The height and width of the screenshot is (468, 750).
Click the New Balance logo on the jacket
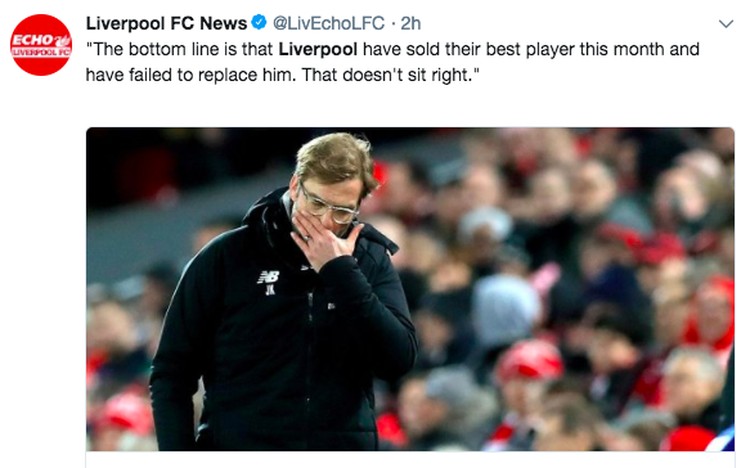pyautogui.click(x=267, y=275)
